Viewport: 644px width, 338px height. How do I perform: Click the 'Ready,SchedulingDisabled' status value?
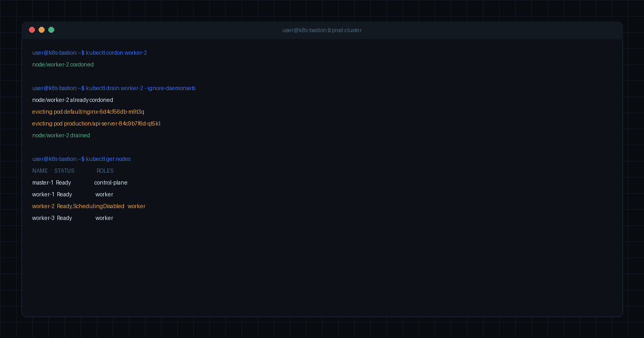[x=91, y=206]
